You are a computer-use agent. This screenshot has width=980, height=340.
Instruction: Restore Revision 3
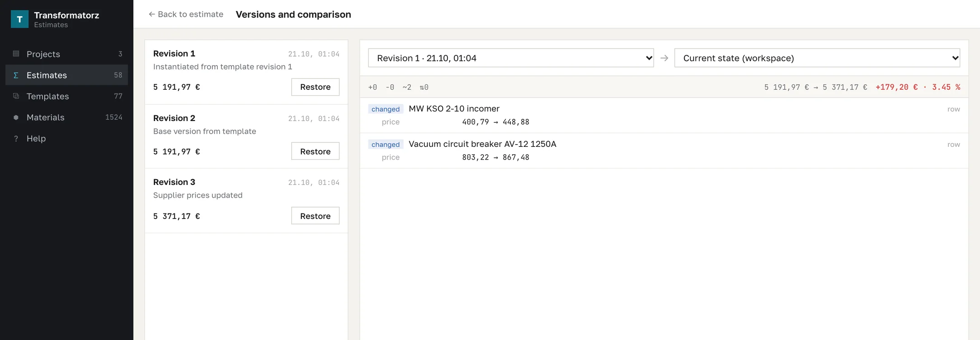315,216
